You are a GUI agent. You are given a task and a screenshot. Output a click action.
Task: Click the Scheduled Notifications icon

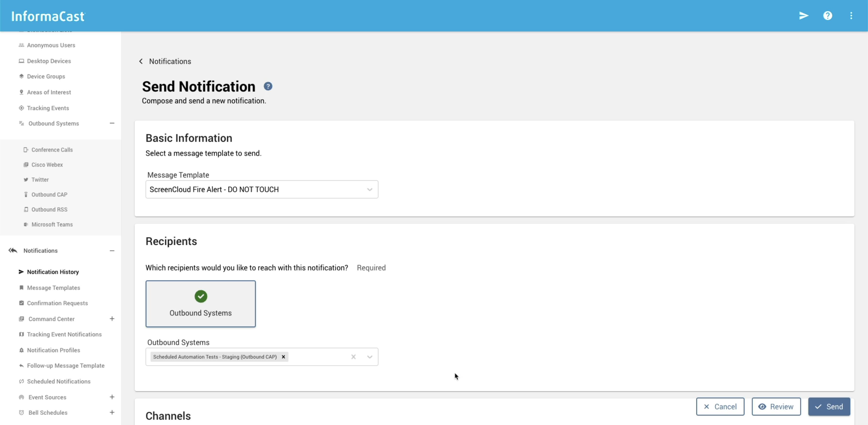pyautogui.click(x=21, y=381)
